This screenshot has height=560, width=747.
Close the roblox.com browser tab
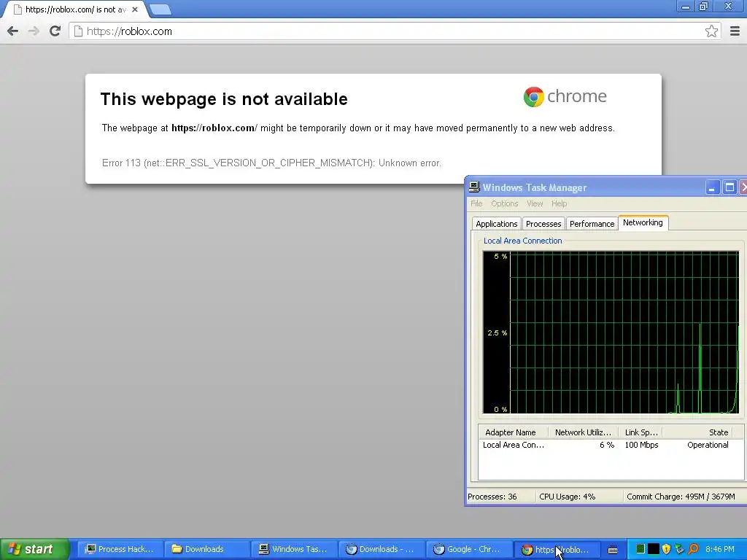(135, 9)
